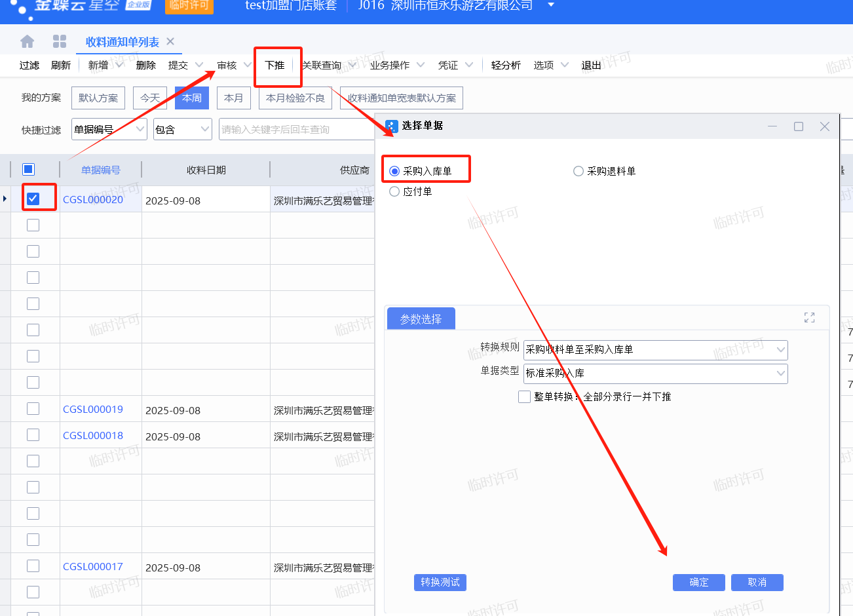Expand the parameter panel to fullscreen

[x=809, y=318]
